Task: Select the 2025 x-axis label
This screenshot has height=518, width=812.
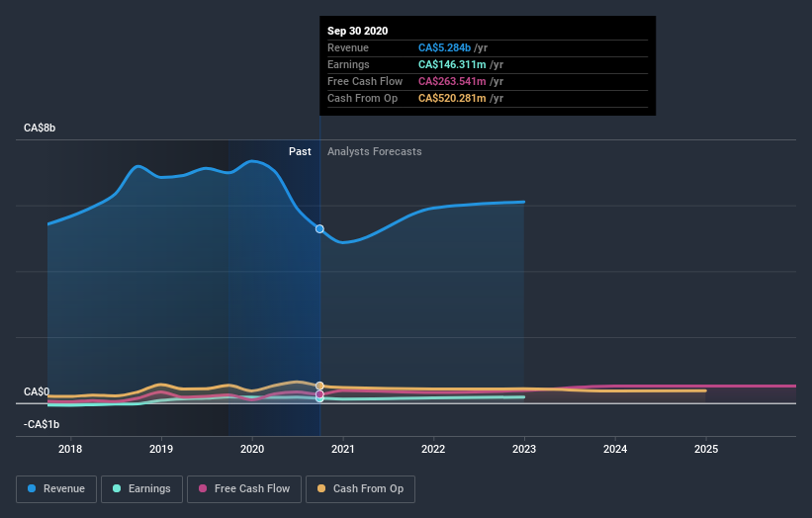Action: click(706, 449)
